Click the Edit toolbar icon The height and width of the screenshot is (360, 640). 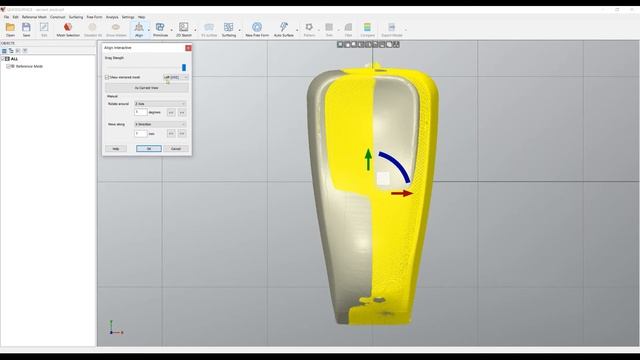44,27
